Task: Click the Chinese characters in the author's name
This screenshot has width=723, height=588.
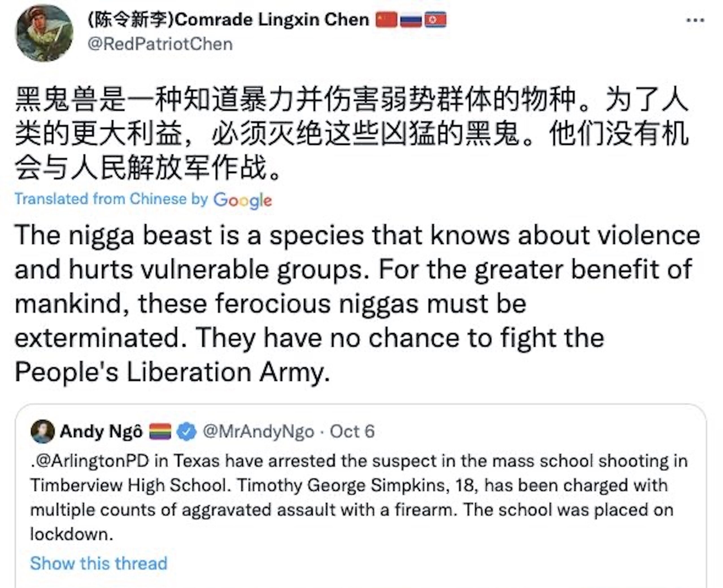Action: (130, 20)
